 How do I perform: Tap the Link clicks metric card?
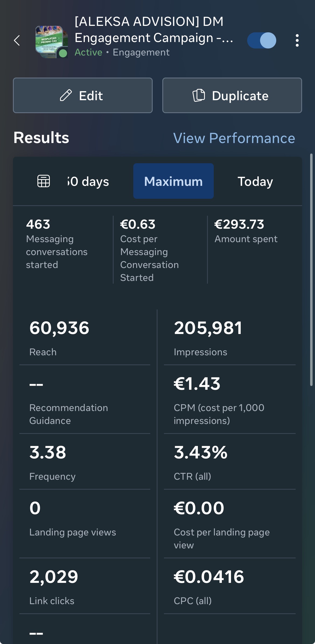tap(85, 586)
